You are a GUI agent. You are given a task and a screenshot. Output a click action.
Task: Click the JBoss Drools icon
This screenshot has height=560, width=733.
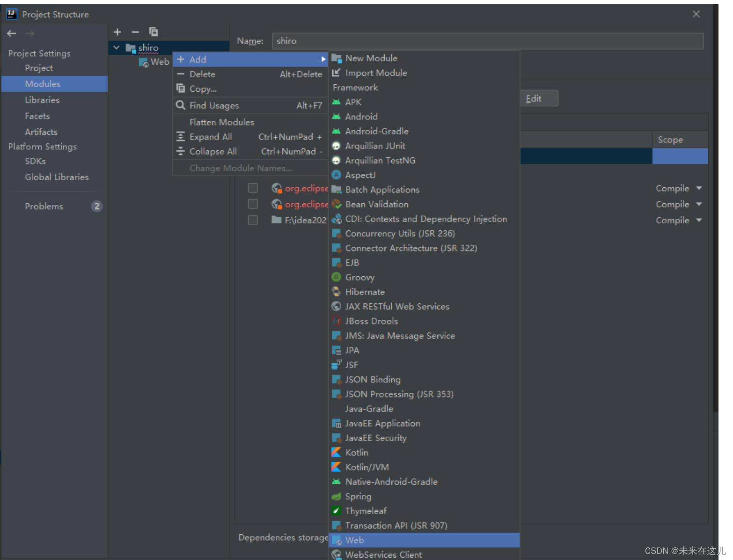pyautogui.click(x=336, y=321)
